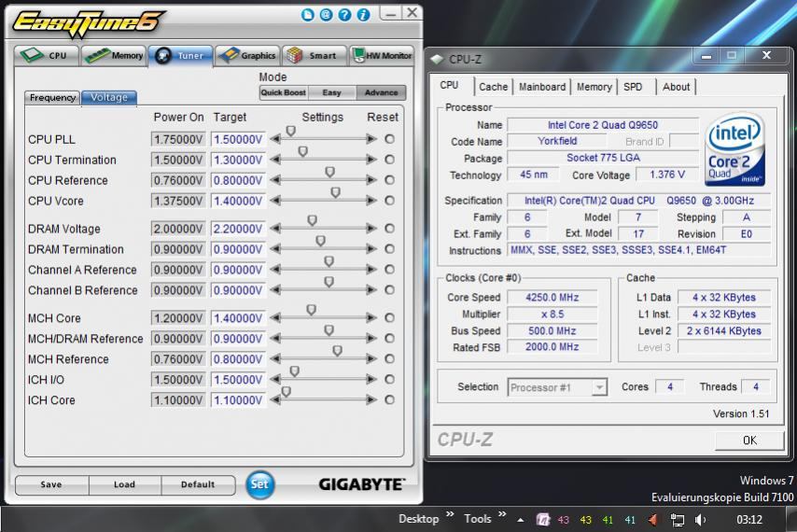Screen dimensions: 797x532
Task: Reset DRAM Termination using its radio button
Action: coord(389,249)
